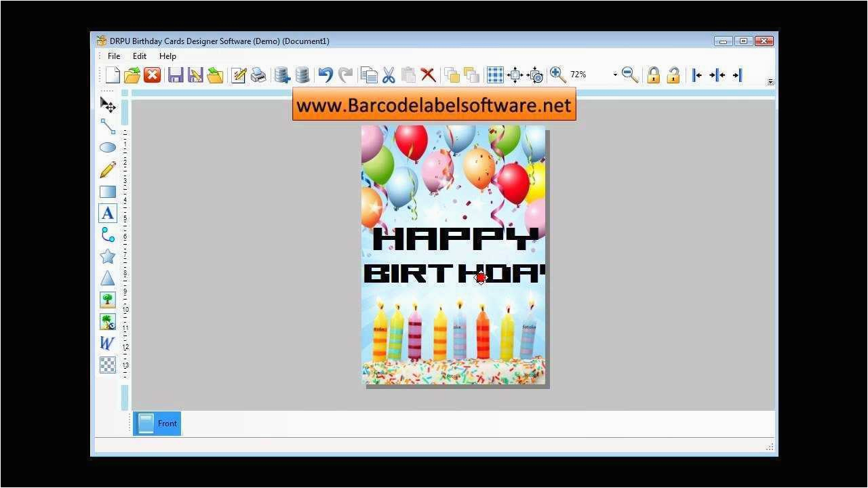Click the 72% zoom value field
This screenshot has height=488, width=868.
pyautogui.click(x=589, y=75)
